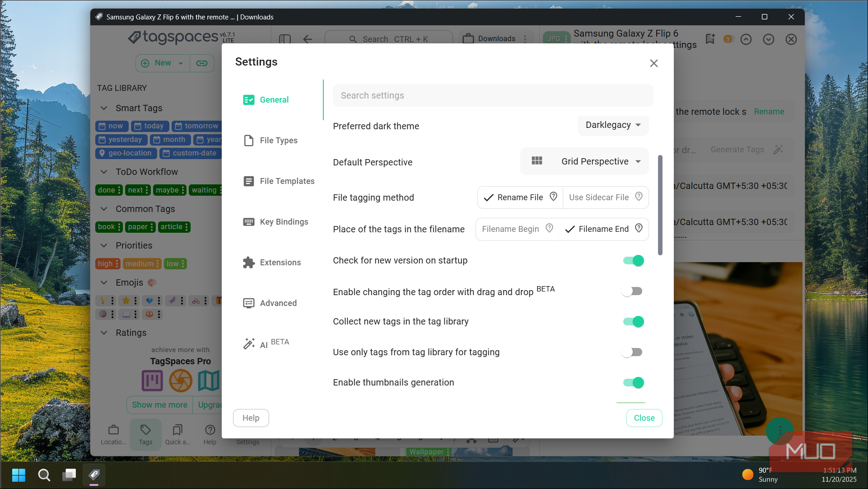868x489 pixels.
Task: Open the Quick access panel icon
Action: (177, 434)
